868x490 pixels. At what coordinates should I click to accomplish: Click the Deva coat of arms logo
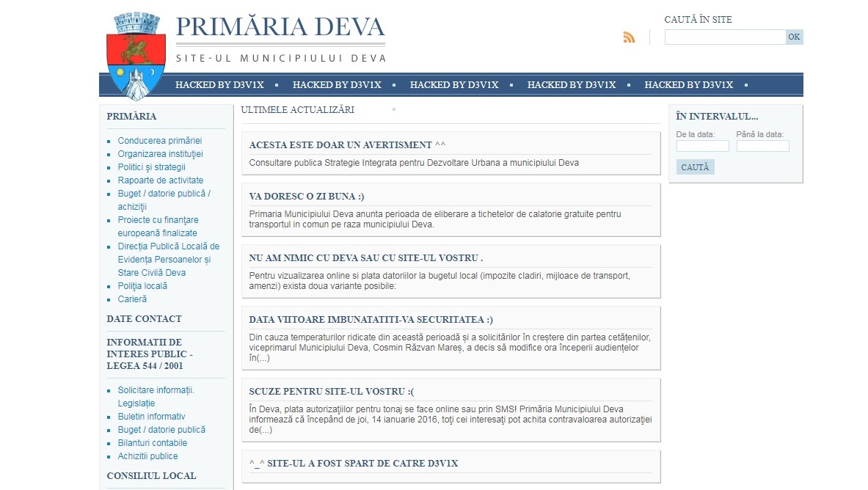tap(133, 56)
